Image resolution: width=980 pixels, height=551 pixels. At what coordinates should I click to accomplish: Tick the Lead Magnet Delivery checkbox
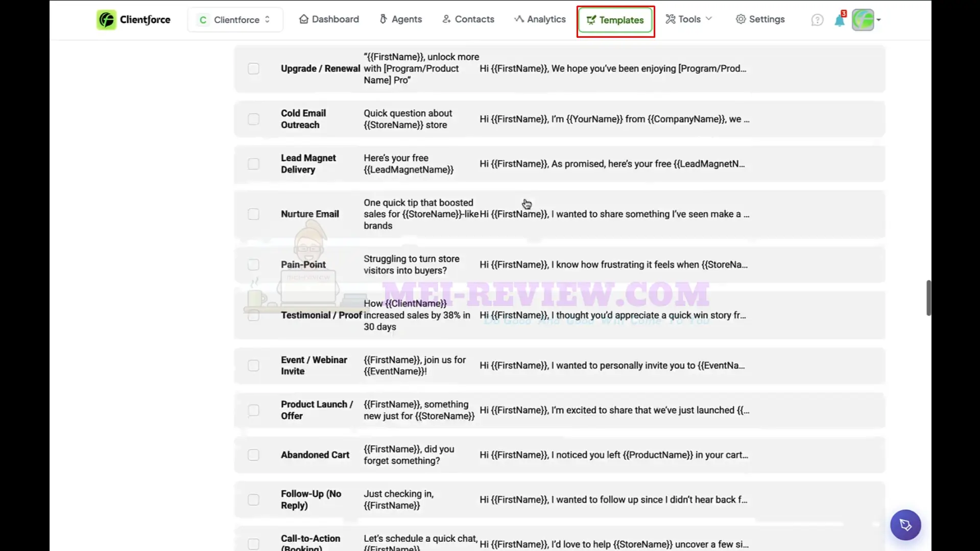253,164
